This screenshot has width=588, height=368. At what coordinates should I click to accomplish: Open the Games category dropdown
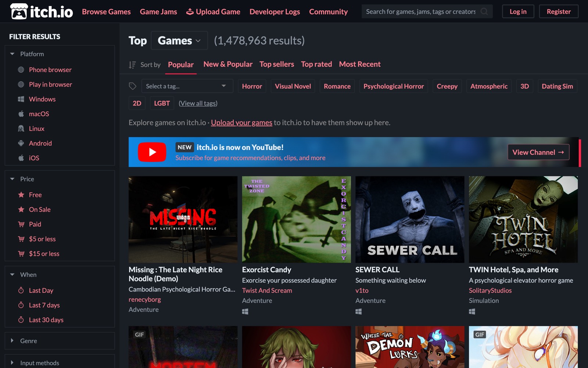pyautogui.click(x=179, y=40)
